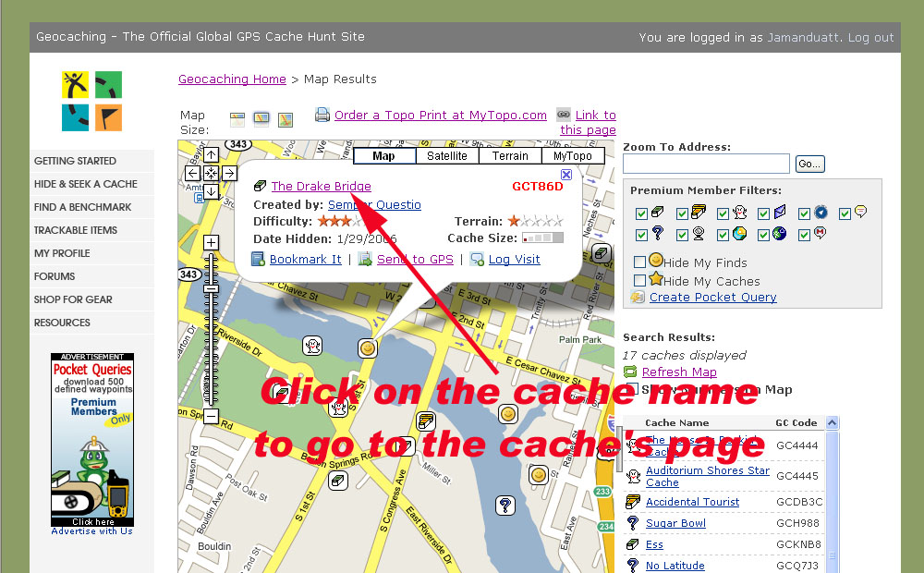Click the map zoom slider handle
924x573 pixels.
pos(211,289)
